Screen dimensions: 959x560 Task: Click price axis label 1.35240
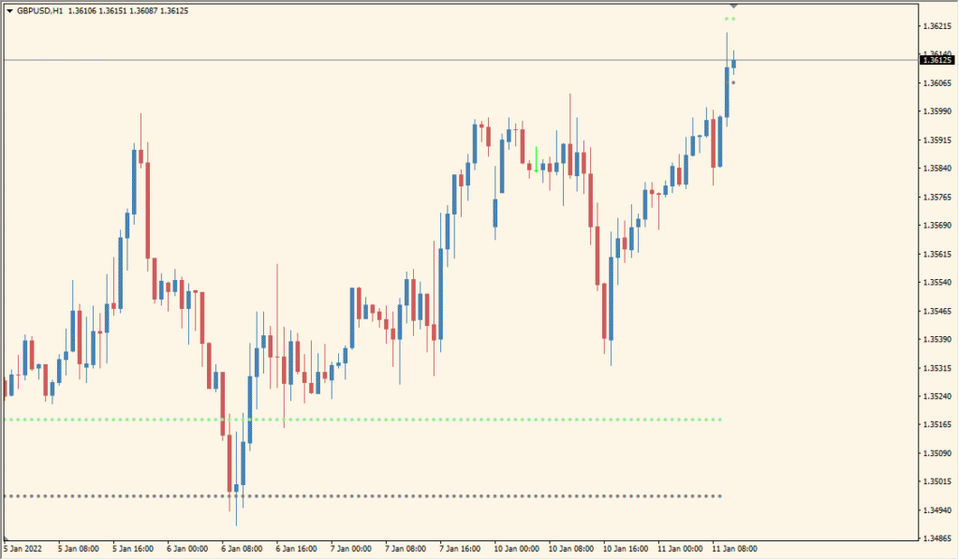point(937,396)
